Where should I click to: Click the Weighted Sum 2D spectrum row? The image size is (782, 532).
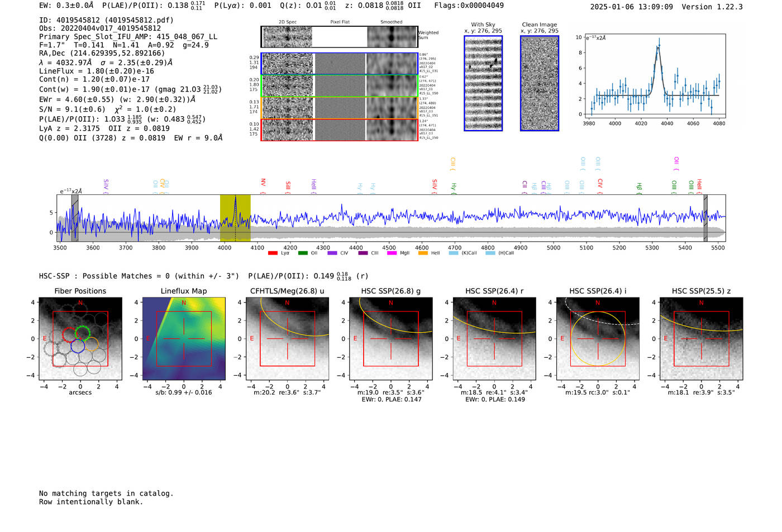point(340,37)
